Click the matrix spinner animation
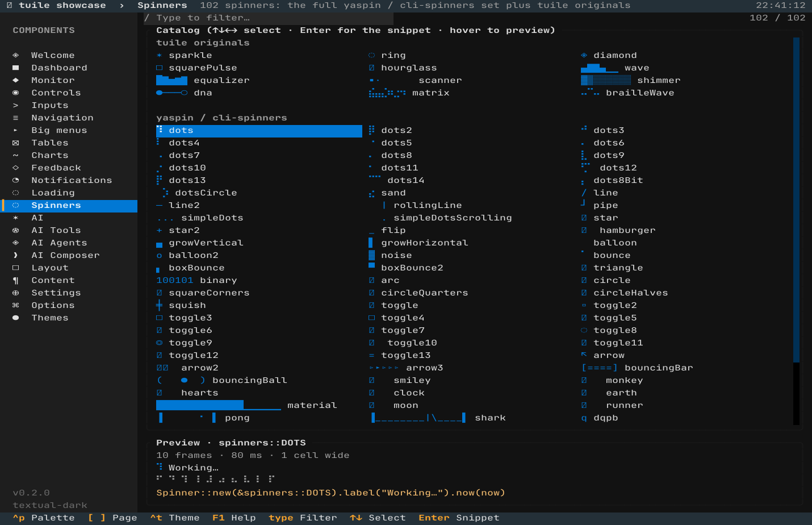 pos(387,93)
